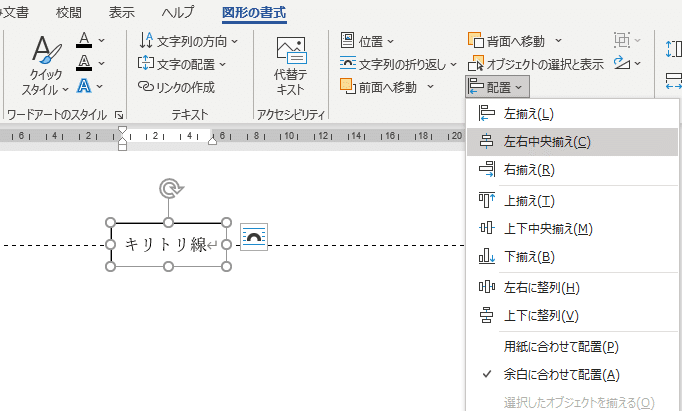Expand the 背面へ移動 dropdown arrow
Image resolution: width=682 pixels, height=411 pixels.
coord(558,40)
